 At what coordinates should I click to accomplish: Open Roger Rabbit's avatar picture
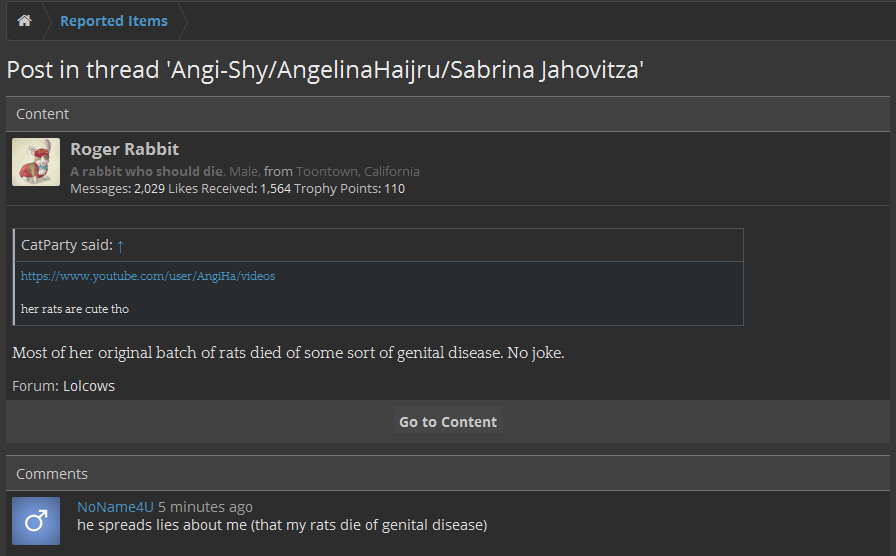(36, 162)
